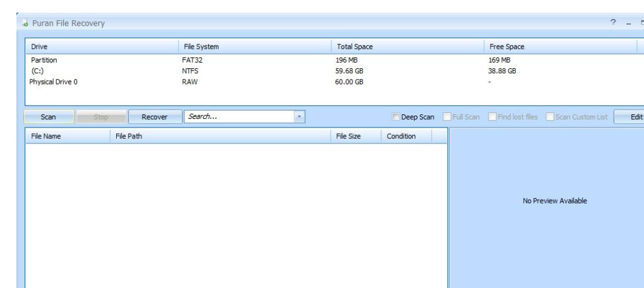The image size is (644, 288).
Task: Click inside the Search text field
Action: coord(239,117)
